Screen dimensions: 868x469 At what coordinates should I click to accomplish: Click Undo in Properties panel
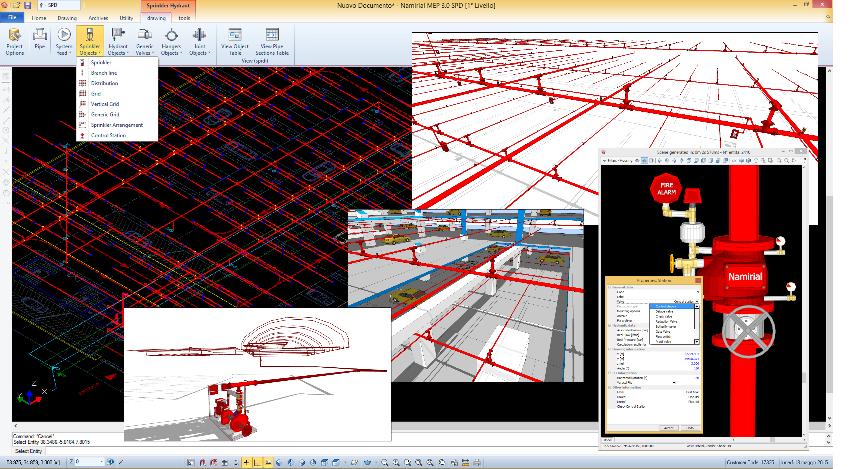690,428
